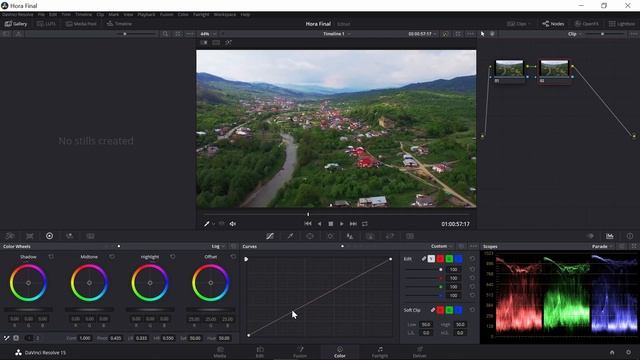This screenshot has width=640, height=360.
Task: Open the Gallery panel
Action: 16,24
